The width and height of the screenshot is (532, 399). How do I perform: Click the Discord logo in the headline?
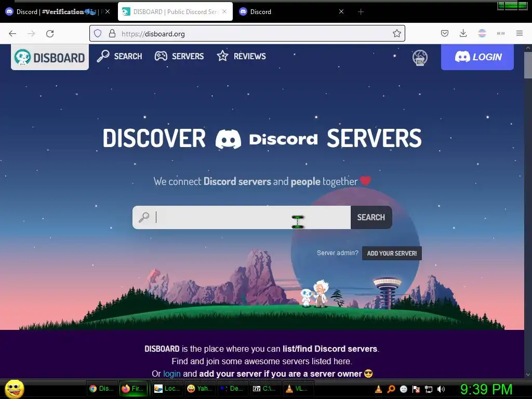click(229, 139)
